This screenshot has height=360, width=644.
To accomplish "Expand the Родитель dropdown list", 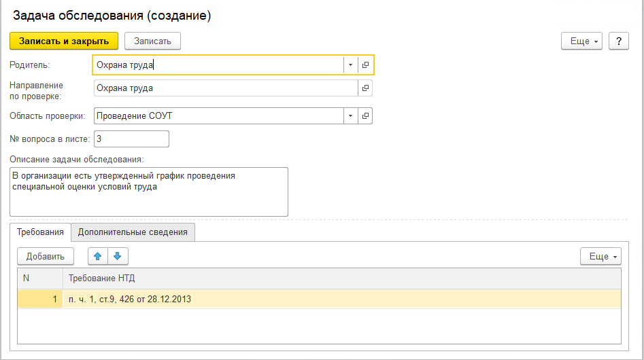I will coord(350,65).
